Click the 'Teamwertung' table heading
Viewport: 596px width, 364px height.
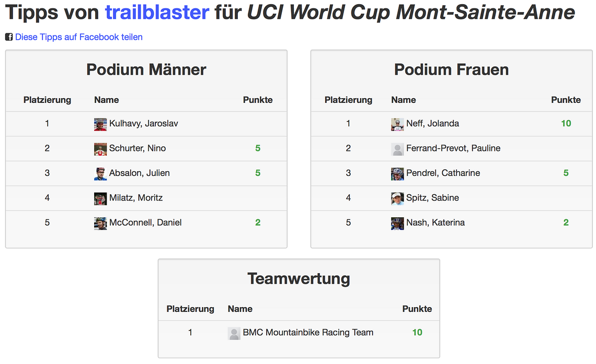(x=299, y=278)
